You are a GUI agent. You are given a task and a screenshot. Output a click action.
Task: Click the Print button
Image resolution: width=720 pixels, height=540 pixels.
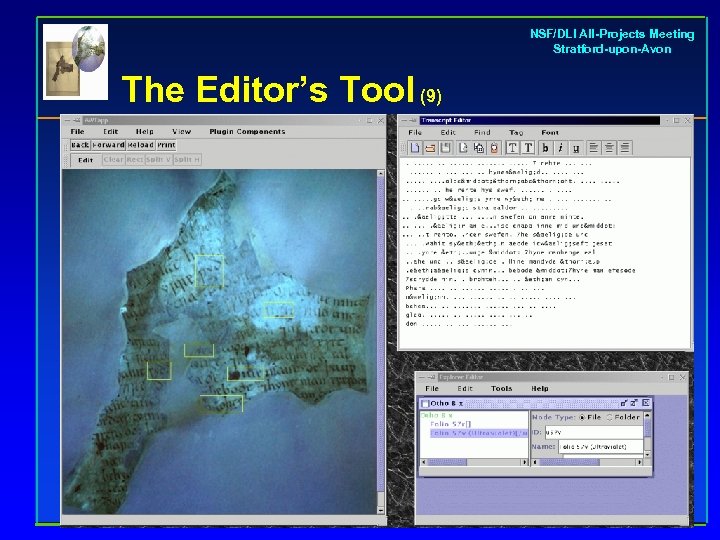click(166, 145)
